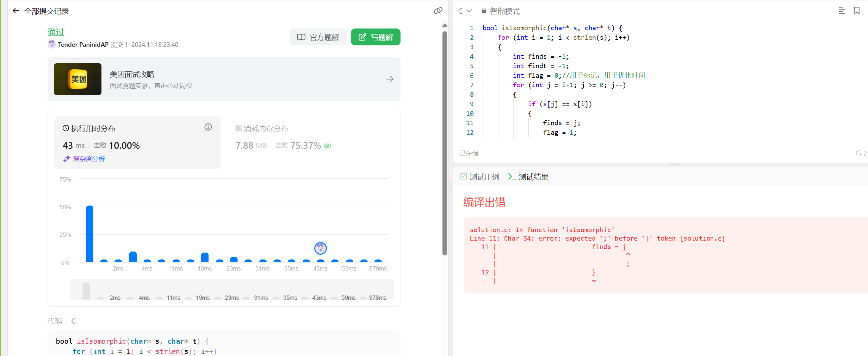Select the 消耗内存分布 memory panel
This screenshot has height=356, width=868.
266,129
